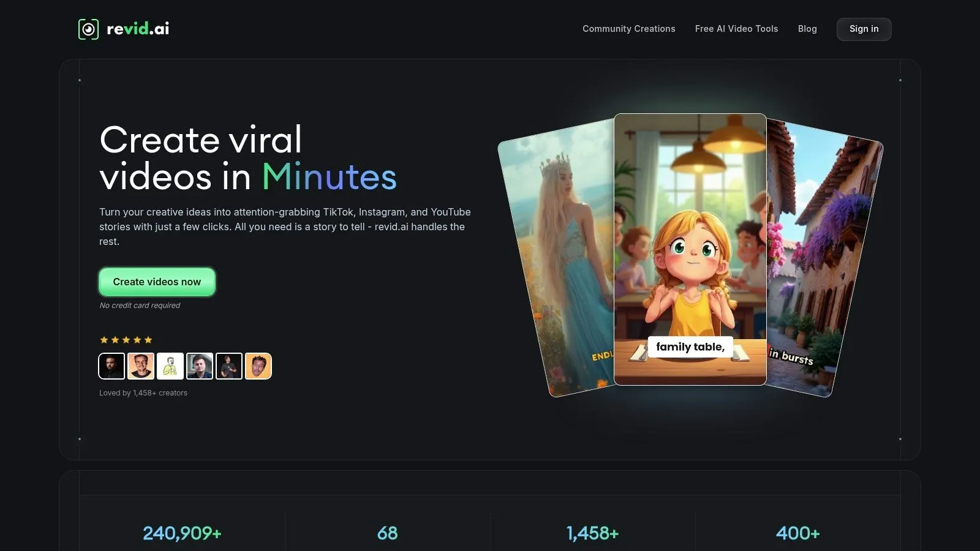Select the smiling man avatar on peach background

tap(141, 366)
